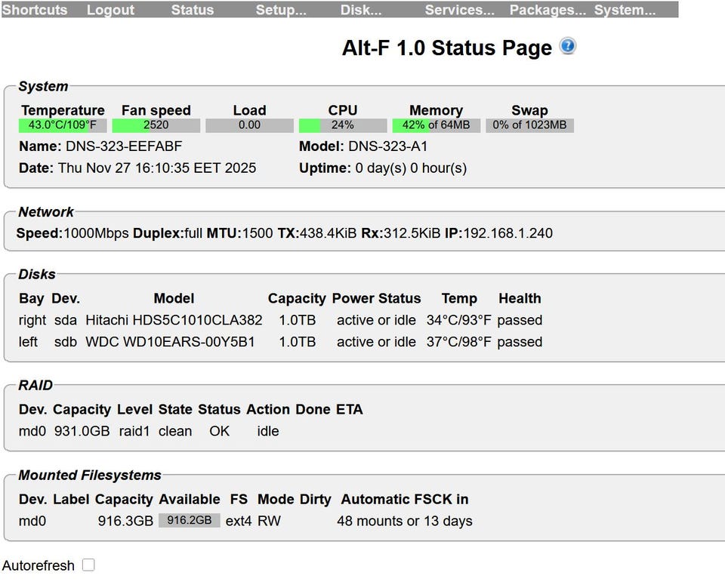Click the Power Status column header
Image resolution: width=725 pixels, height=588 pixels.
376,298
